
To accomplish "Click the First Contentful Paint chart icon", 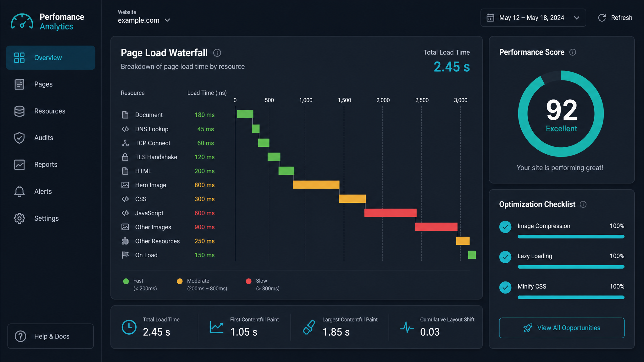I will point(217,327).
